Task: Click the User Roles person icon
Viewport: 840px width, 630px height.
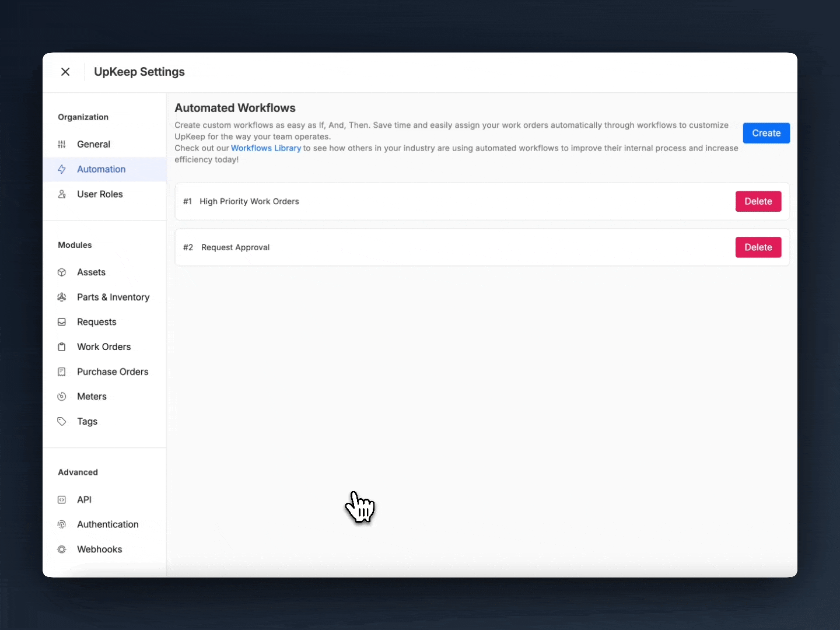Action: [62, 194]
